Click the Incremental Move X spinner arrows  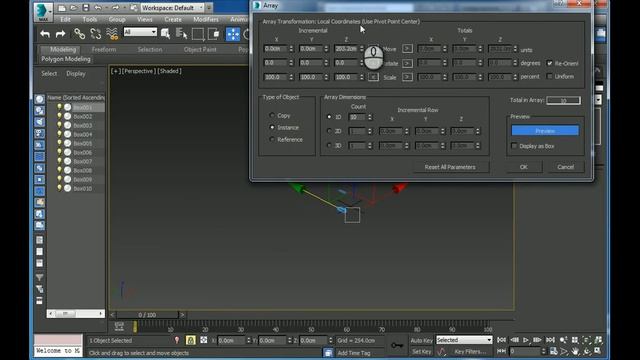tap(291, 49)
